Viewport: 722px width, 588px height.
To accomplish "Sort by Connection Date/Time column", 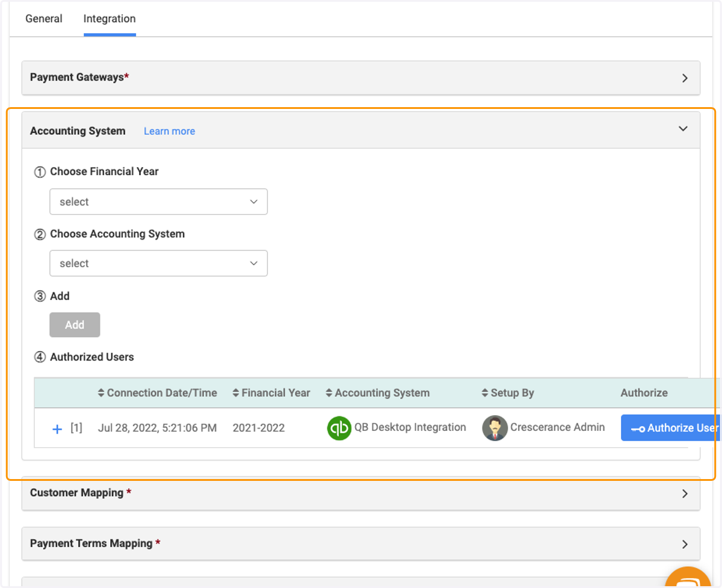I will click(x=157, y=393).
